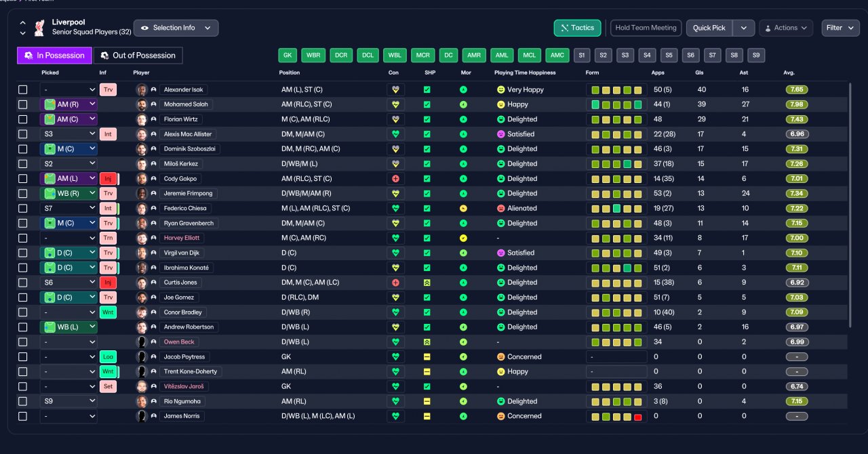Image resolution: width=868 pixels, height=454 pixels.
Task: Open the Quick Pick arrow dropdown
Action: [x=744, y=28]
